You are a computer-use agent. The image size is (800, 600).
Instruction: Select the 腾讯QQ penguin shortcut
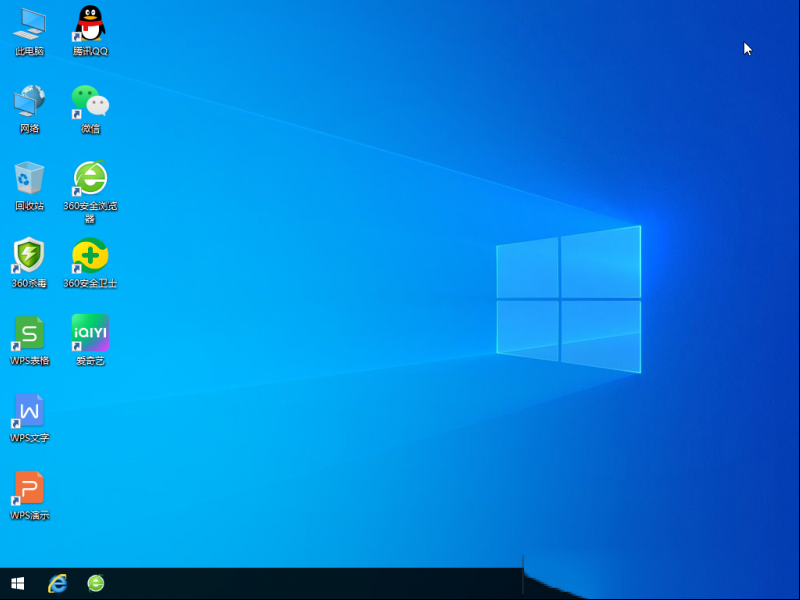click(90, 31)
